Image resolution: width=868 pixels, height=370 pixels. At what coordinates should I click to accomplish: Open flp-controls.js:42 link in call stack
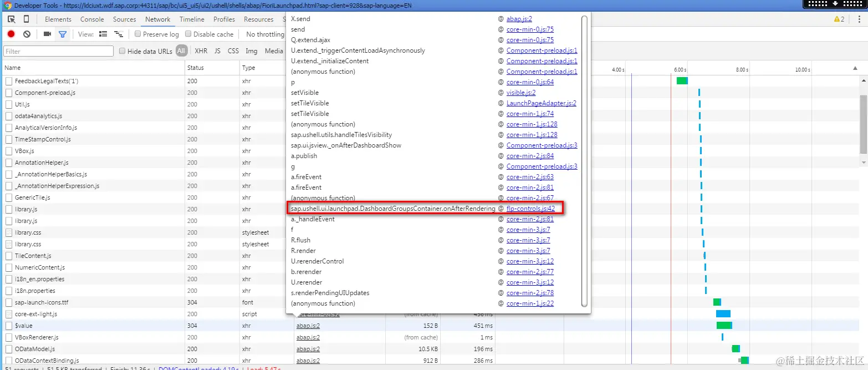coord(530,209)
